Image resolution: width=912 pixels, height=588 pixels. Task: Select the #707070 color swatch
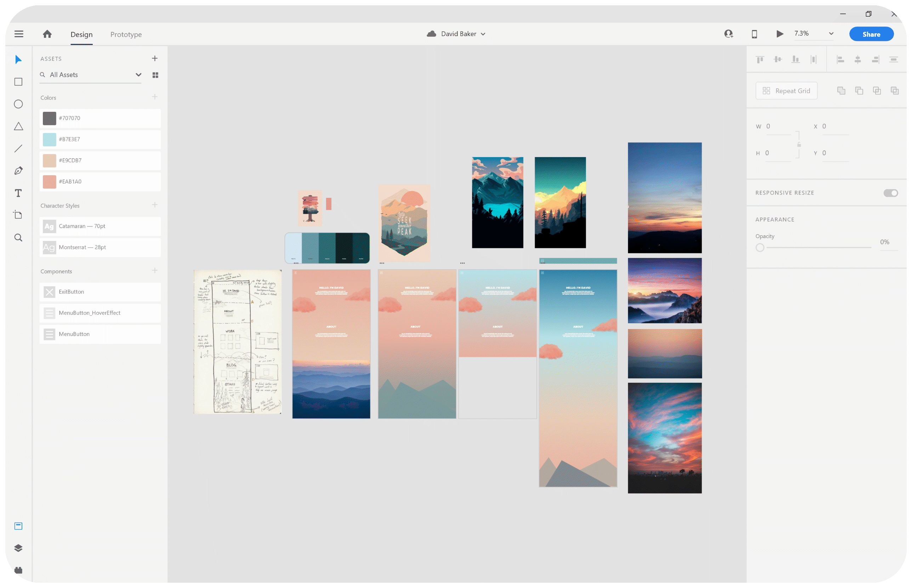pyautogui.click(x=49, y=118)
